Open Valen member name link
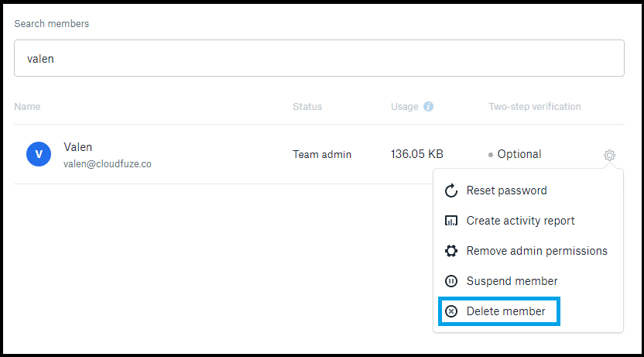This screenshot has height=357, width=644. 77,146
